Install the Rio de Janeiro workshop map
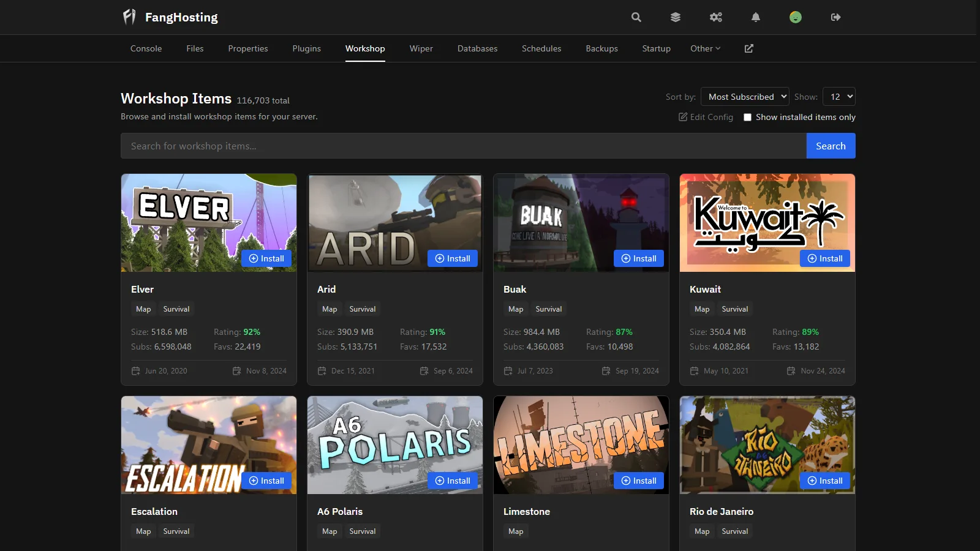 (825, 481)
